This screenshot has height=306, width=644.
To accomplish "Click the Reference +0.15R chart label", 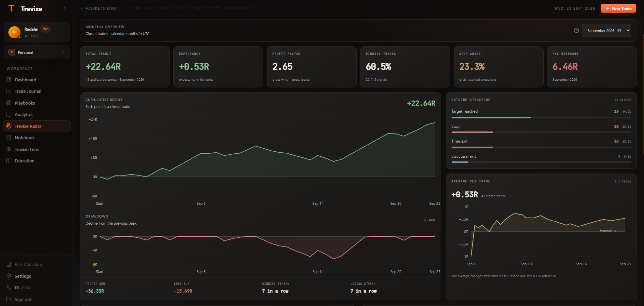I will tap(610, 231).
